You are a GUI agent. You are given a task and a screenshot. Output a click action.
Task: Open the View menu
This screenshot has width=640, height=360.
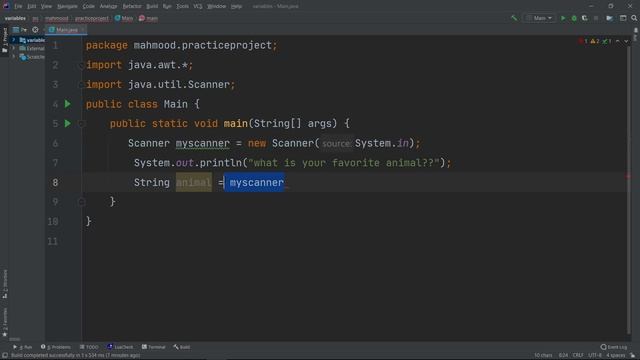pos(46,7)
